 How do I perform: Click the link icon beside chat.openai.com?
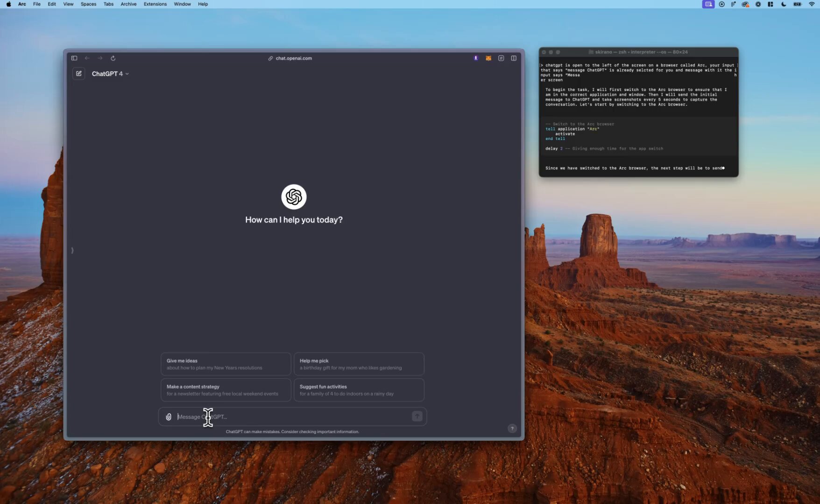pyautogui.click(x=270, y=58)
